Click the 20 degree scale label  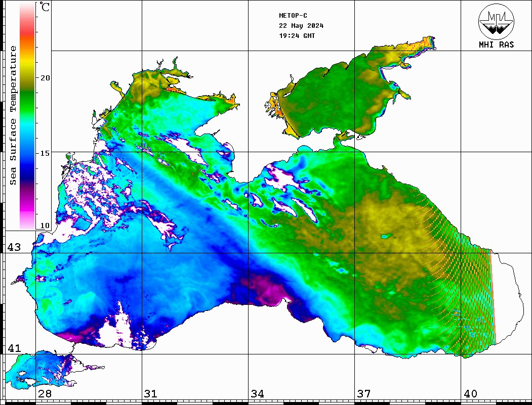tap(45, 78)
